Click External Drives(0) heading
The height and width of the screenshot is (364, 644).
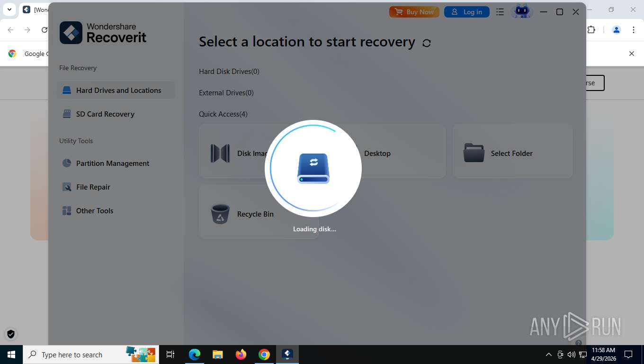226,93
